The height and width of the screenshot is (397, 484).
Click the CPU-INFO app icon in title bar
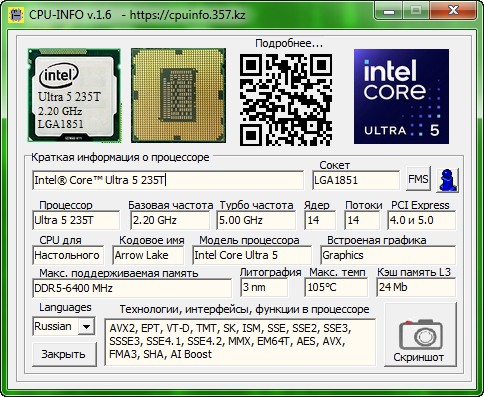pyautogui.click(x=16, y=15)
